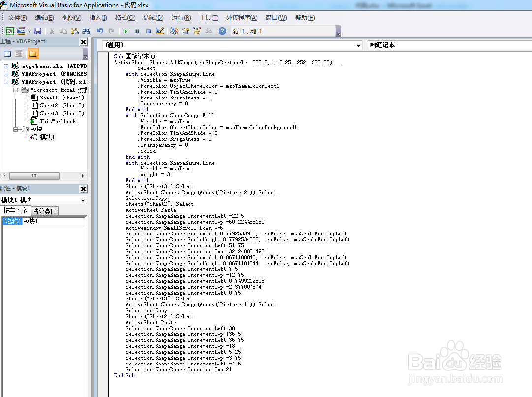The height and width of the screenshot is (397, 532).
Task: Redo the last undone action
Action: (111, 31)
